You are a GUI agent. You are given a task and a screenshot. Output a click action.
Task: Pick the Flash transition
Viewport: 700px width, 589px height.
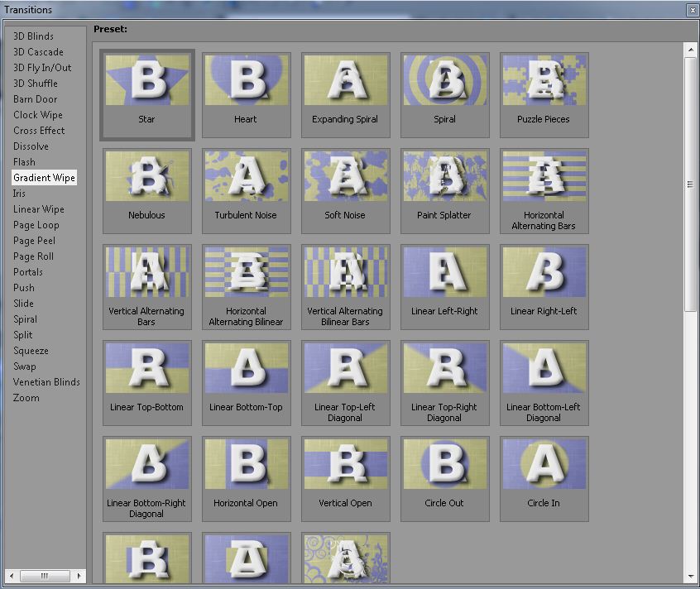(24, 162)
